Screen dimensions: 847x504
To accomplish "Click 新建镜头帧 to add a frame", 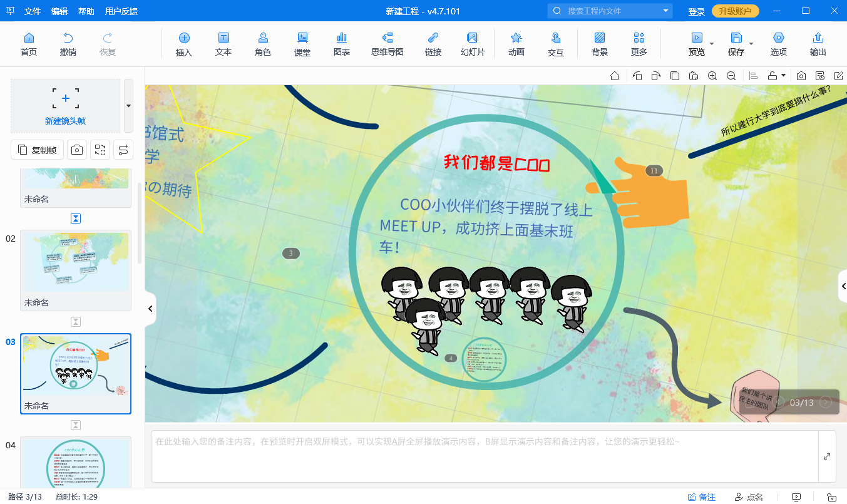I will pos(66,106).
